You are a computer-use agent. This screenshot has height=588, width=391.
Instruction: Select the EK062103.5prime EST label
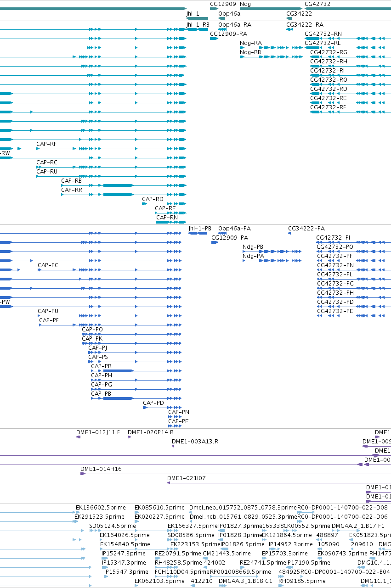pos(159,581)
